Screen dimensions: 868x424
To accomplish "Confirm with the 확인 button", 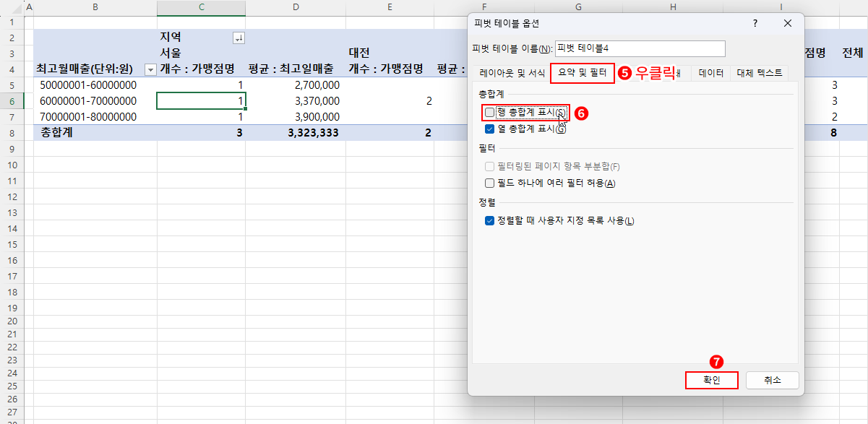I will (712, 380).
